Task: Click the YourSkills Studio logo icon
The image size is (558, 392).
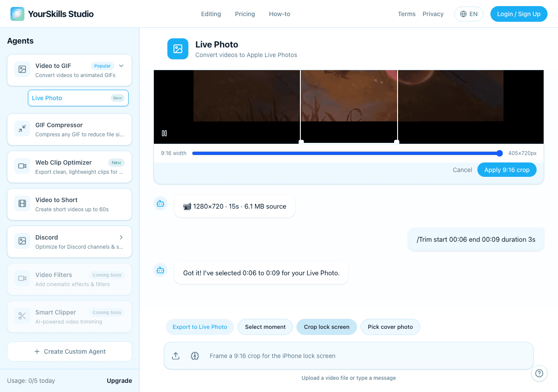Action: 17,14
